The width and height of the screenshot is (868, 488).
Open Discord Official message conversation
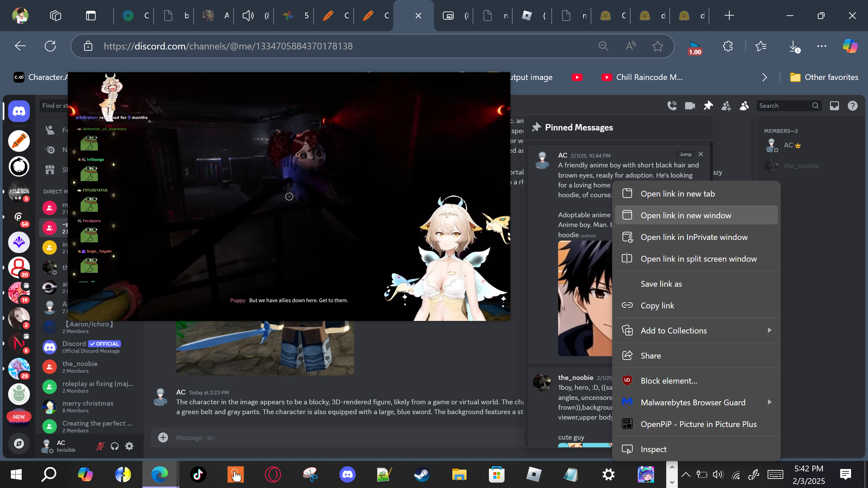(x=90, y=347)
